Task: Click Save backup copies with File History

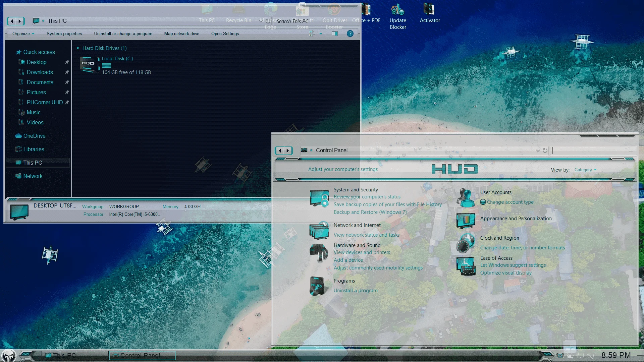Action: pyautogui.click(x=387, y=204)
